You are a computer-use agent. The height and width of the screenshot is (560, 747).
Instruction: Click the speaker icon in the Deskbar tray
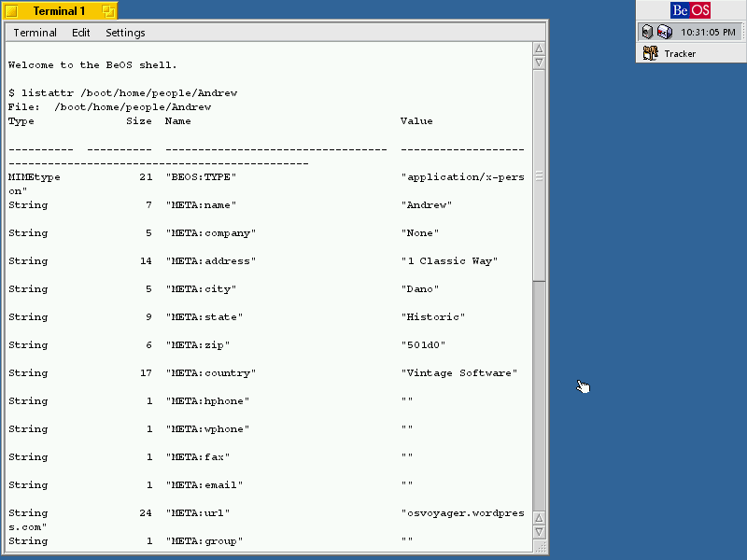tap(648, 32)
